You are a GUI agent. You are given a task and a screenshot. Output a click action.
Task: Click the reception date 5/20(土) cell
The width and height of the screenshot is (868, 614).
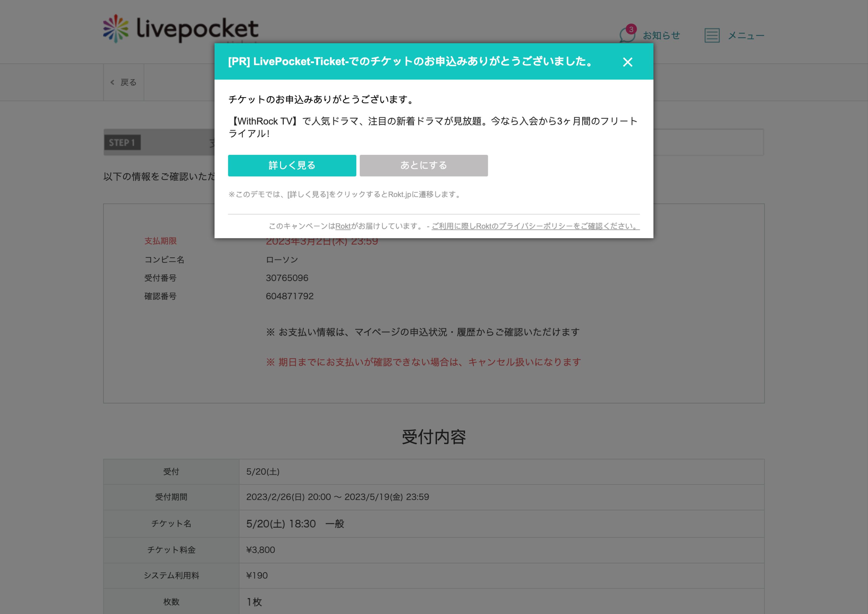click(501, 472)
